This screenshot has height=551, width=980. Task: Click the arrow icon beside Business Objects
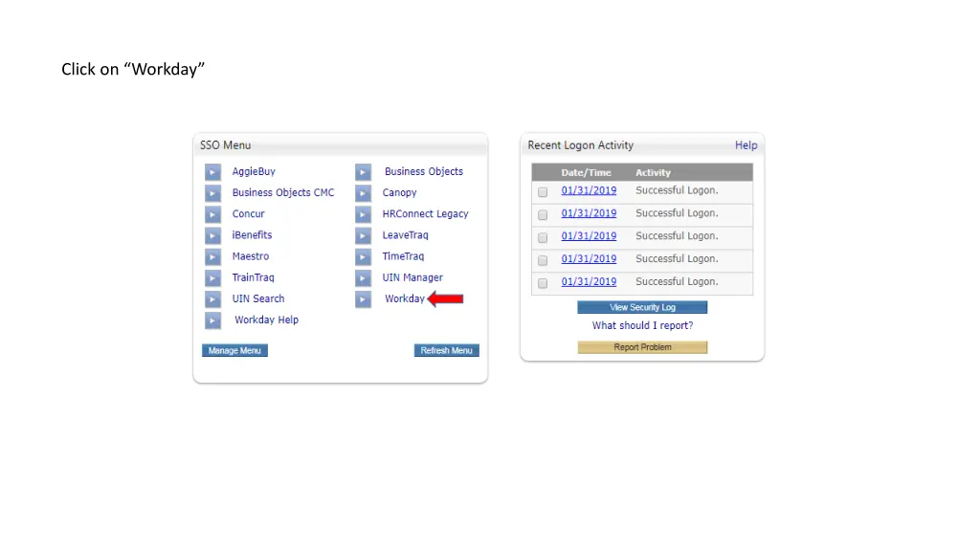363,172
